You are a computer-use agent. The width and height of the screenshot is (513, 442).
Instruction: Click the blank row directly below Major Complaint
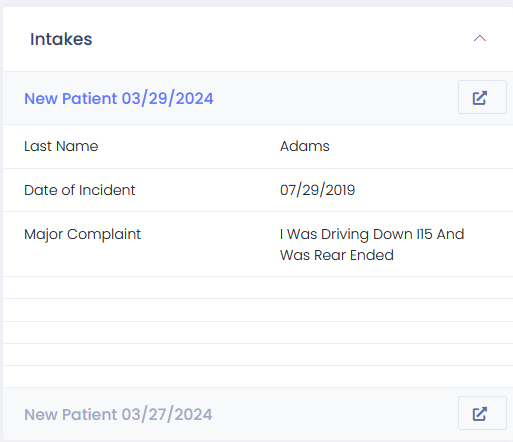pos(258,287)
